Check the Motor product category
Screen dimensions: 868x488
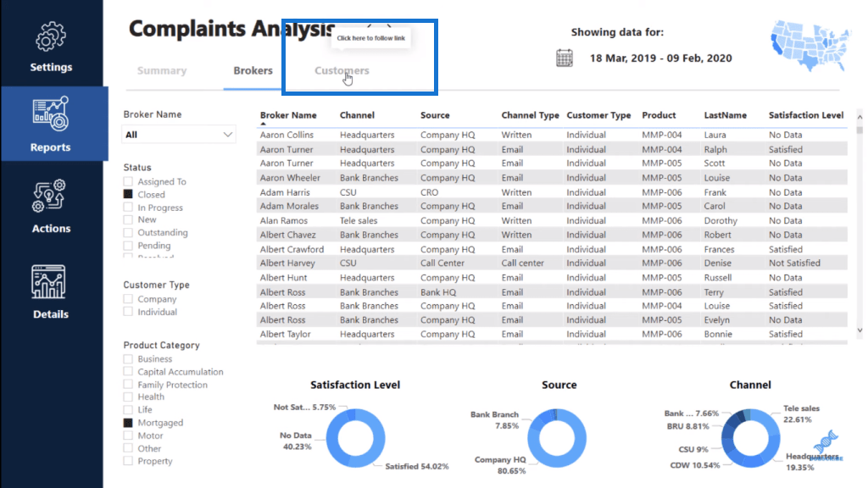coord(128,435)
